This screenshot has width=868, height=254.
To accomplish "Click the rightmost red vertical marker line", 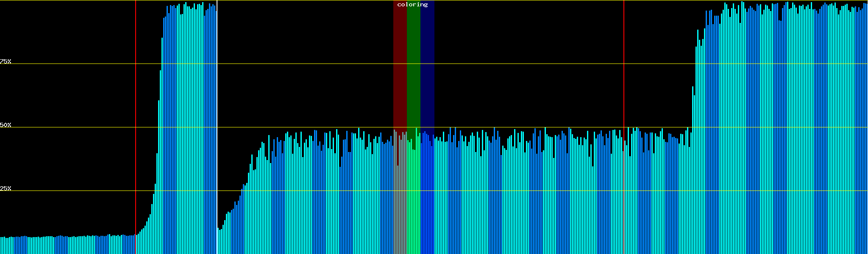I will click(x=624, y=85).
